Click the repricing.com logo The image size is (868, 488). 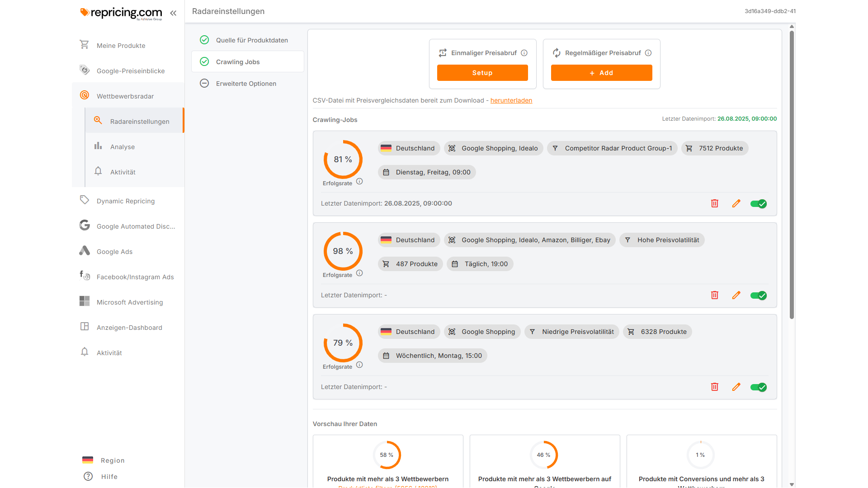(121, 13)
